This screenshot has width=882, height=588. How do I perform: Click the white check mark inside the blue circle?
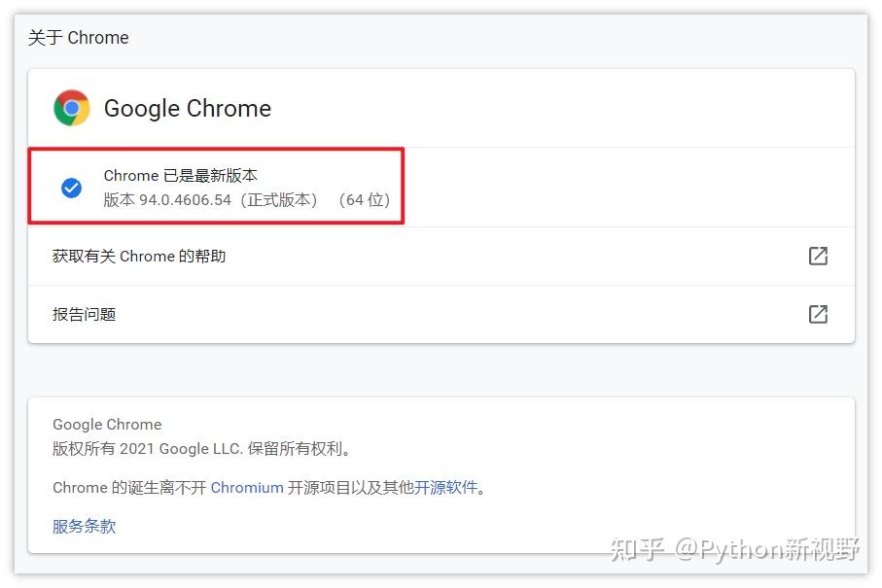coord(71,188)
